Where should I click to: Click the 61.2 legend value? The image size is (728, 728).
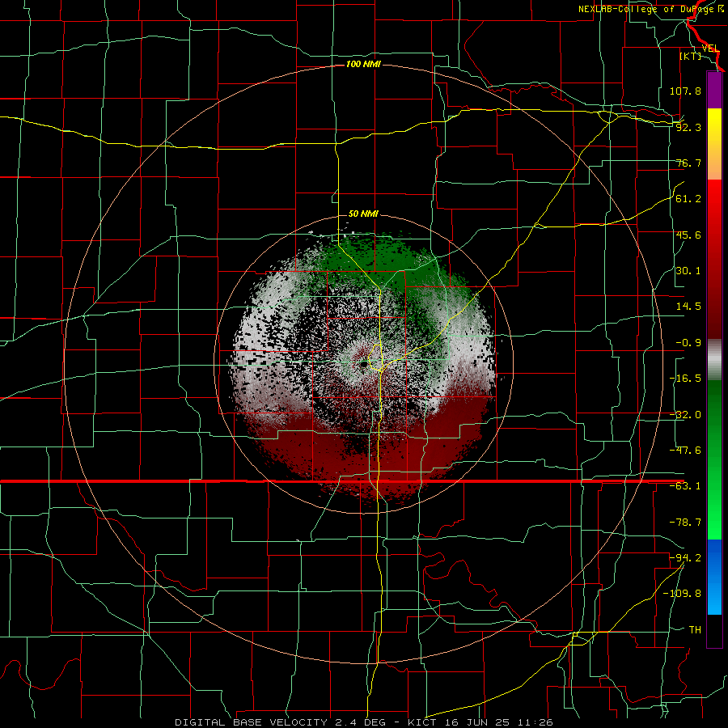[688, 199]
